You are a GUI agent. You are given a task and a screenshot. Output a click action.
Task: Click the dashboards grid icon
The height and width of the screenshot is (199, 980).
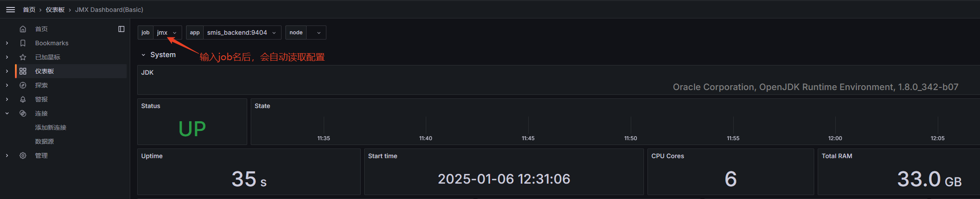[x=23, y=71]
